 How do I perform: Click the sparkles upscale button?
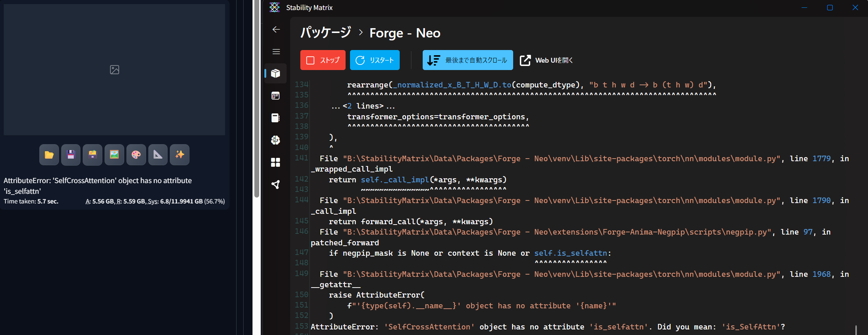tap(180, 155)
